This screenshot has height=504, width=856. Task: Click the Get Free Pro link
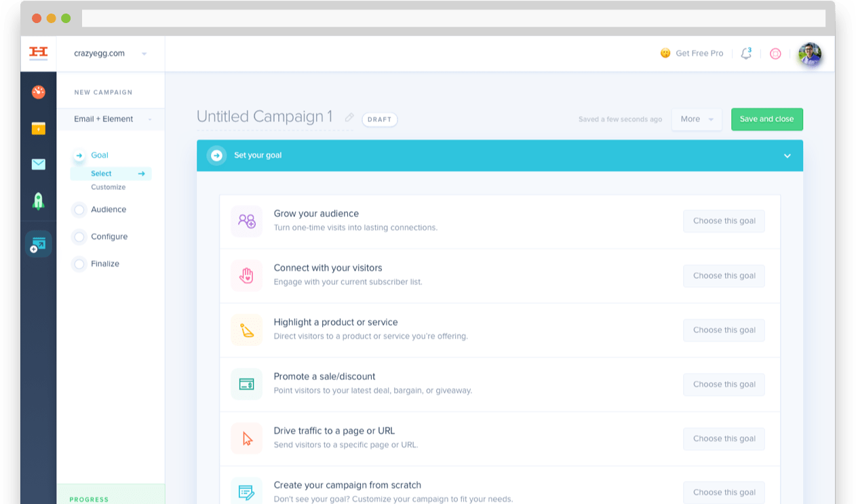tap(699, 53)
